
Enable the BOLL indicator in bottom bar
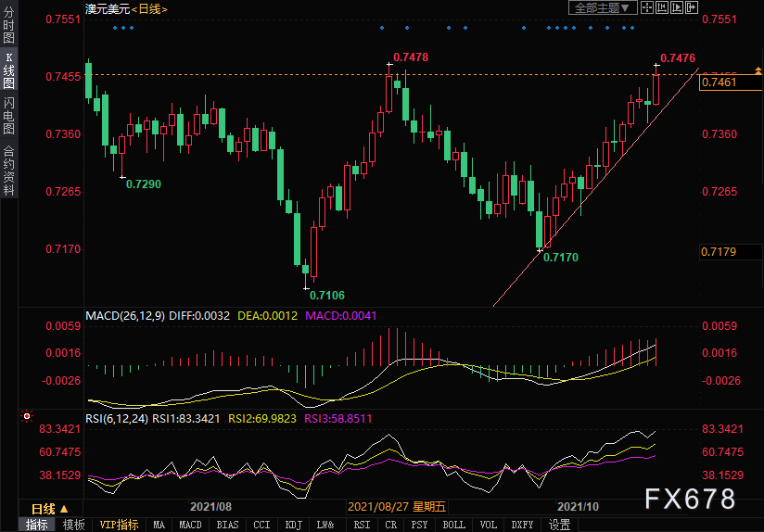click(453, 525)
